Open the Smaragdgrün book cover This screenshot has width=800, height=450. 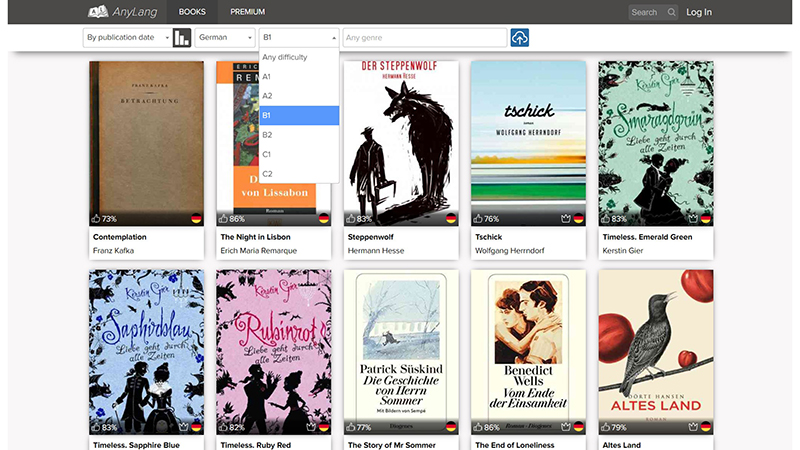click(x=656, y=143)
